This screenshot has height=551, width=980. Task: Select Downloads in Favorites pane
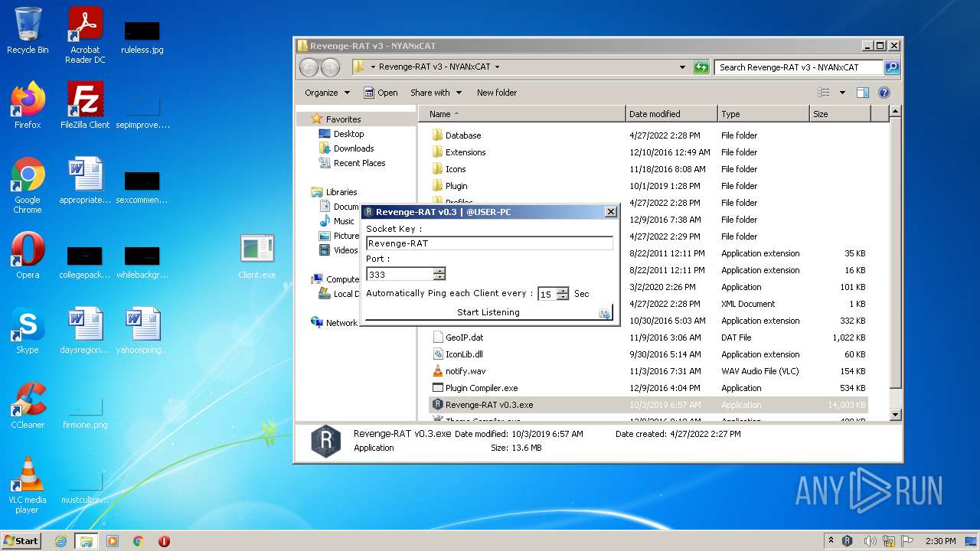click(x=353, y=148)
